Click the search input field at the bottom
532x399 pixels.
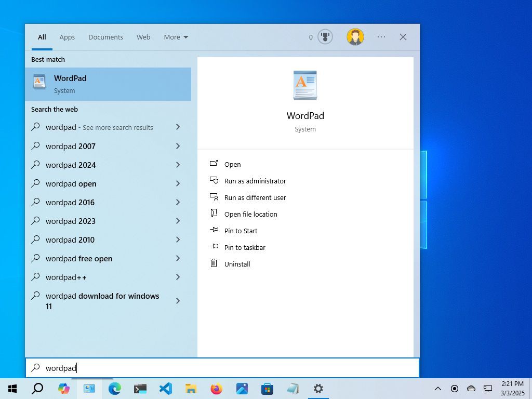(208, 368)
